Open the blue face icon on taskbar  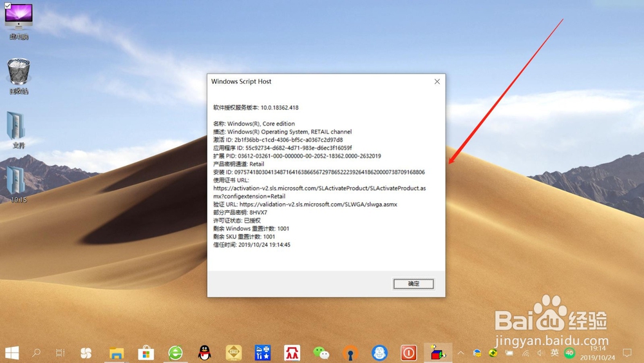[379, 353]
